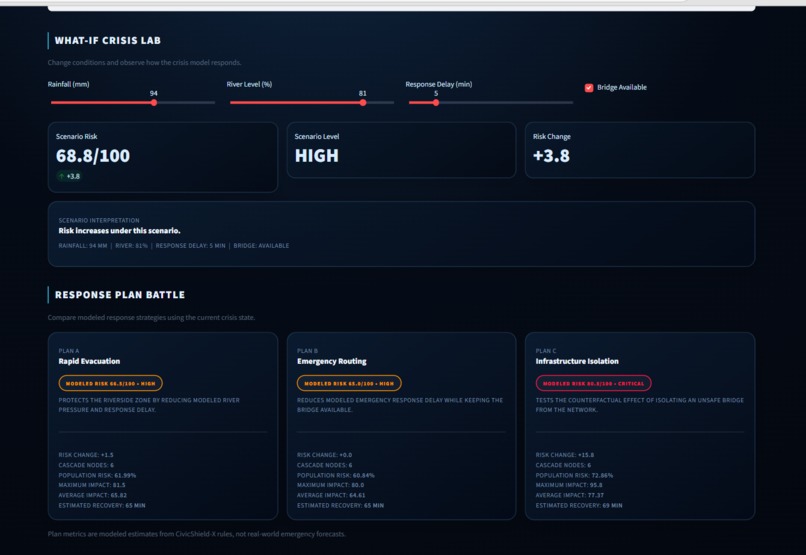This screenshot has width=806, height=555.
Task: Uncheck the Bridge Available checkbox
Action: coord(589,88)
